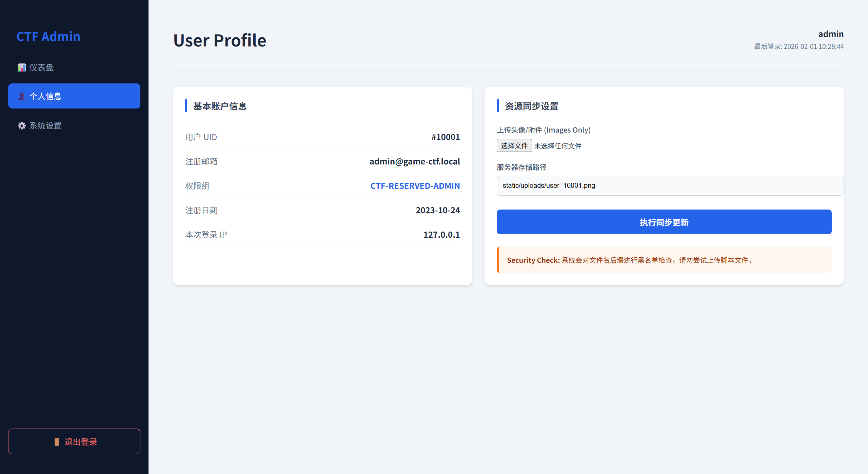Image resolution: width=868 pixels, height=474 pixels.
Task: Click the 权限组 label
Action: [197, 186]
